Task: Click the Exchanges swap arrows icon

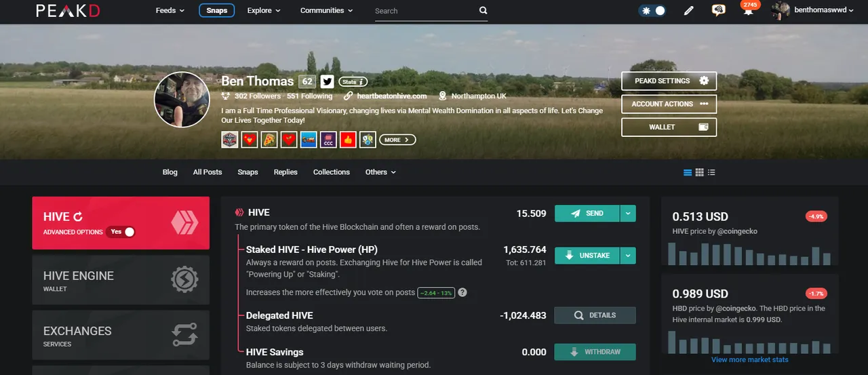Action: click(x=184, y=334)
